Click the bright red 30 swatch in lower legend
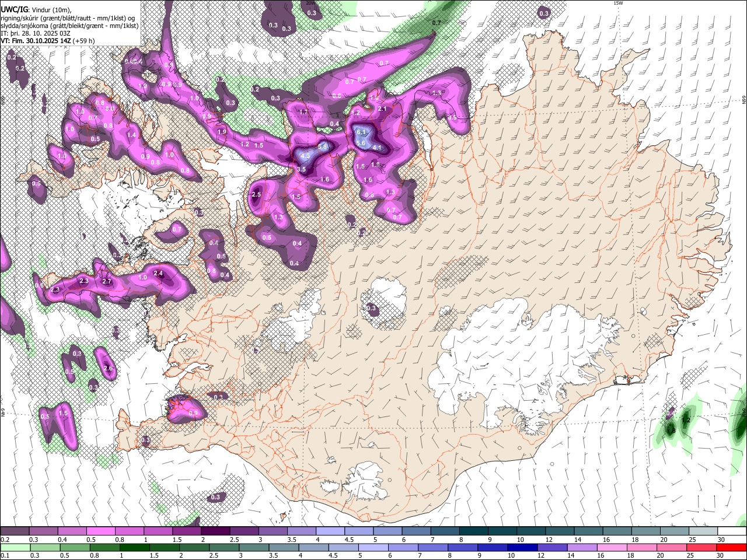 732,548
